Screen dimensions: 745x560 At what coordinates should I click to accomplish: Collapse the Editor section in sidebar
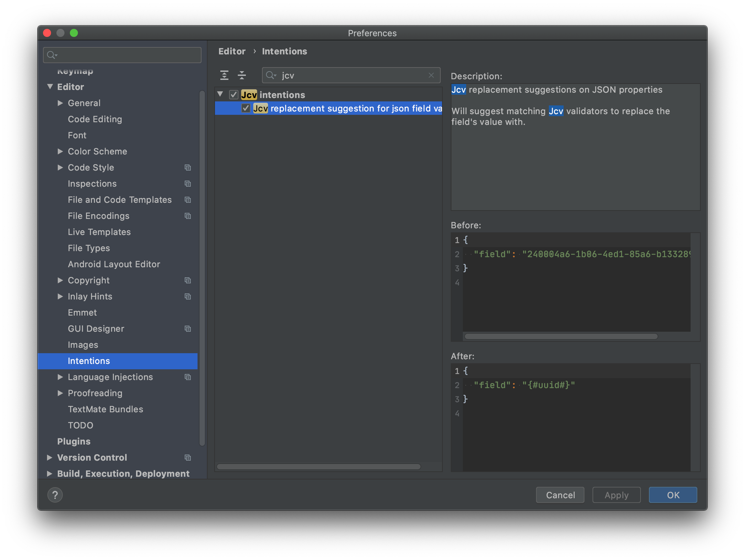click(x=50, y=87)
